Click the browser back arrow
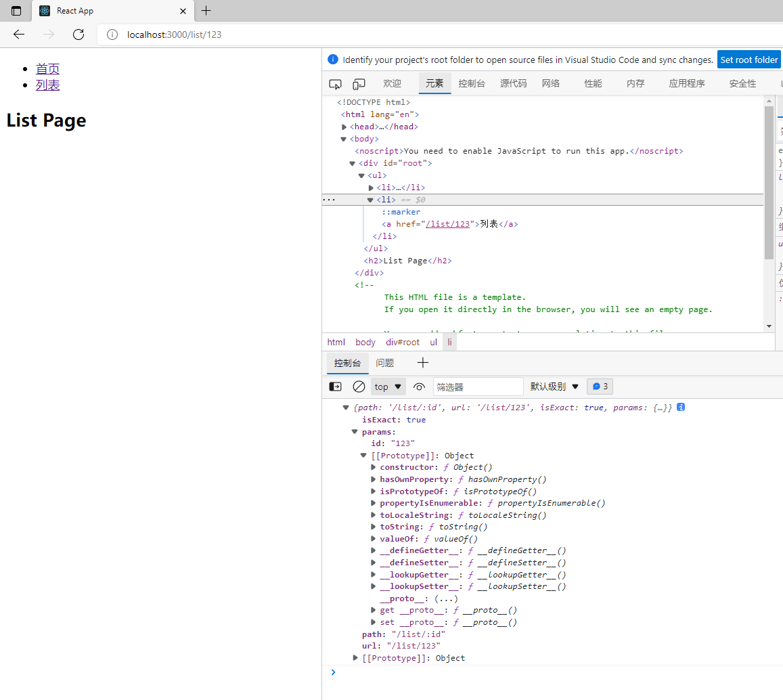Image resolution: width=783 pixels, height=700 pixels. [x=19, y=35]
